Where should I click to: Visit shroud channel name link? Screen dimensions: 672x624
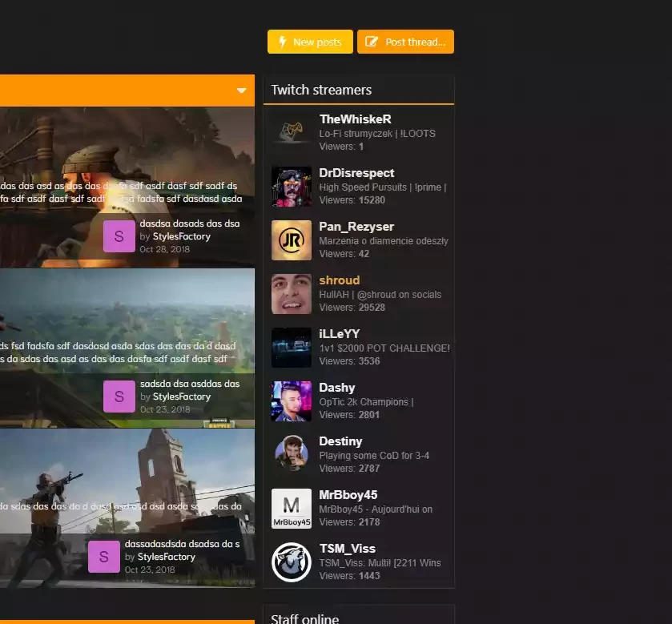[340, 280]
